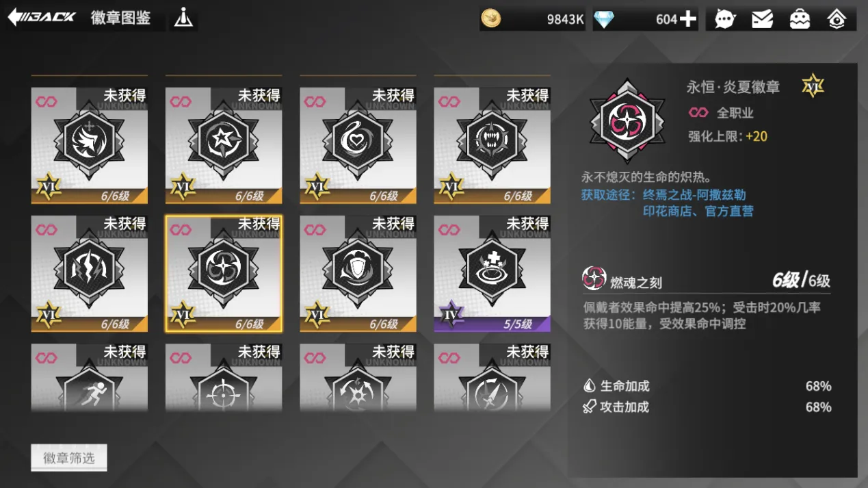
Task: Open the home base icon
Action: pos(837,19)
